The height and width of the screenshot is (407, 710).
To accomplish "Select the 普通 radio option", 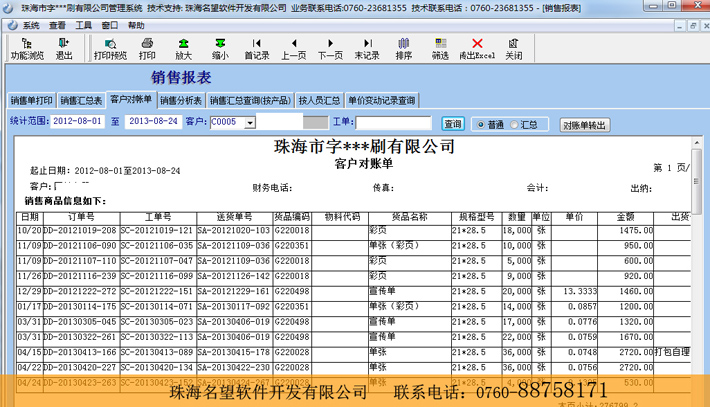I will click(x=490, y=124).
